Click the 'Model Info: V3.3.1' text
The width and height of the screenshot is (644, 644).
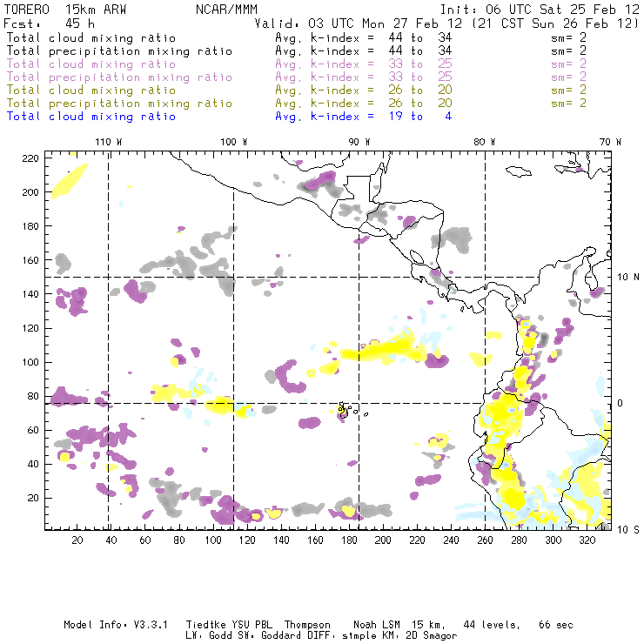coord(116,625)
